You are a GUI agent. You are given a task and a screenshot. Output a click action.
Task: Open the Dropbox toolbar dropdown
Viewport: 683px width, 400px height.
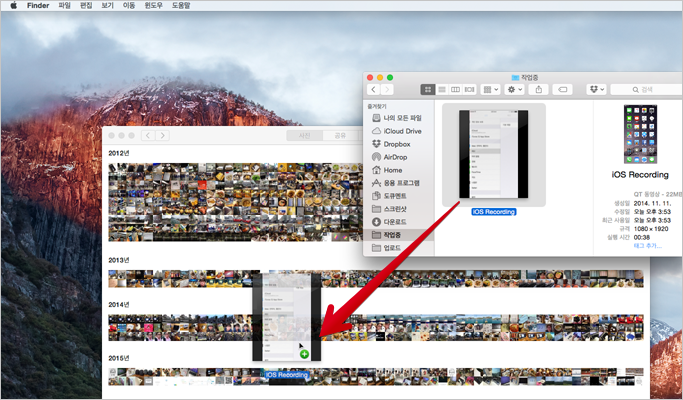click(x=596, y=89)
